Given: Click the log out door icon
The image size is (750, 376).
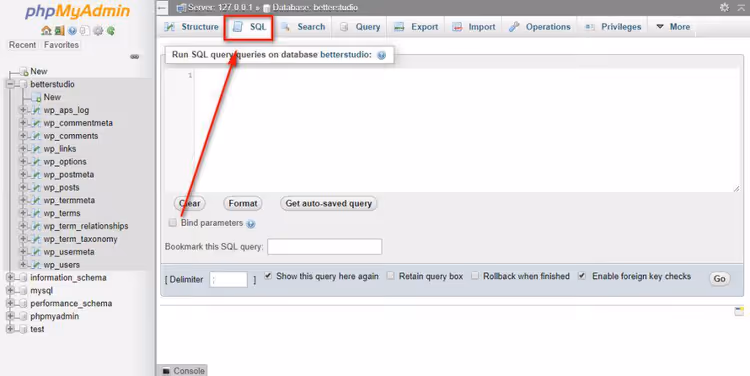Looking at the screenshot, I should (x=59, y=31).
